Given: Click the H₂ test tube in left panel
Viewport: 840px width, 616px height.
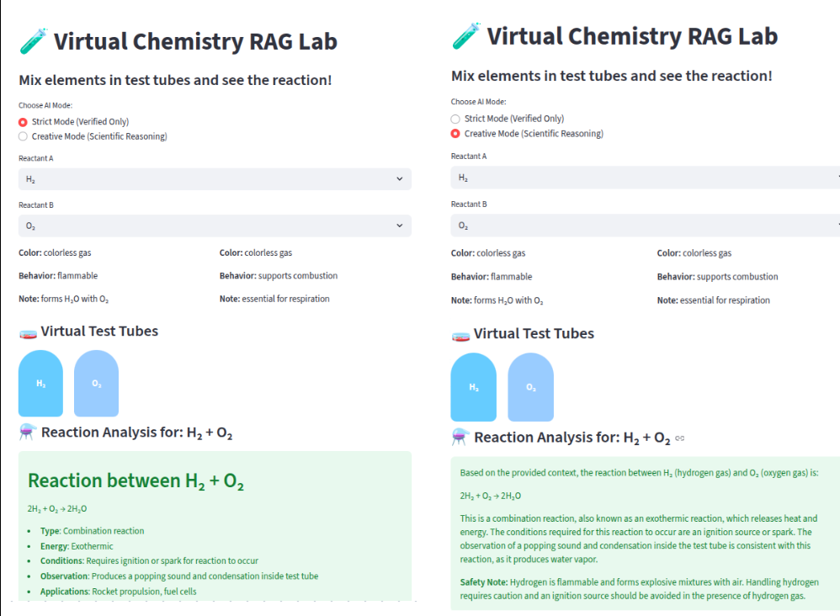Looking at the screenshot, I should [41, 383].
